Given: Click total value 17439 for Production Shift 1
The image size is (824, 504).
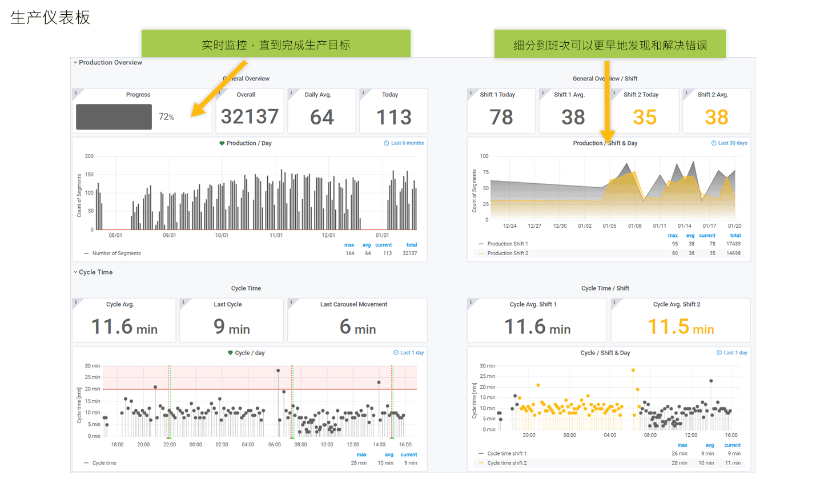Looking at the screenshot, I should click(x=733, y=244).
